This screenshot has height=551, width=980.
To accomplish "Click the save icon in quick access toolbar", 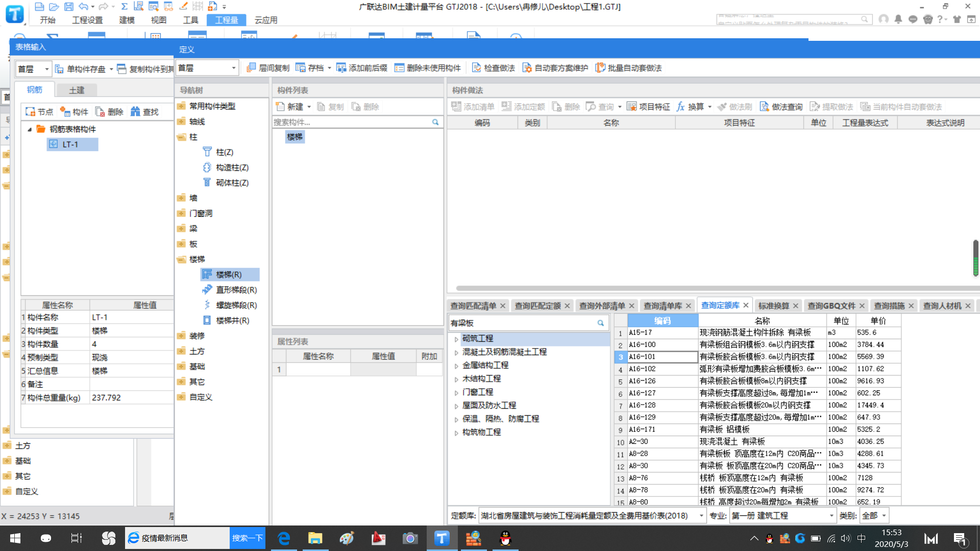I will point(68,7).
